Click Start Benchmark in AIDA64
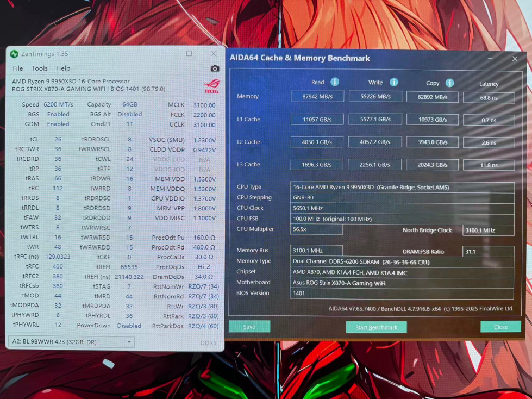Screen dimensions: 532x399 pos(376,327)
